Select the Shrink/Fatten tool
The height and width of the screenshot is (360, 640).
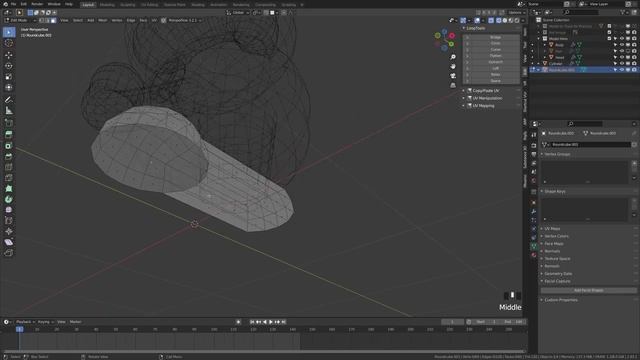point(9,231)
